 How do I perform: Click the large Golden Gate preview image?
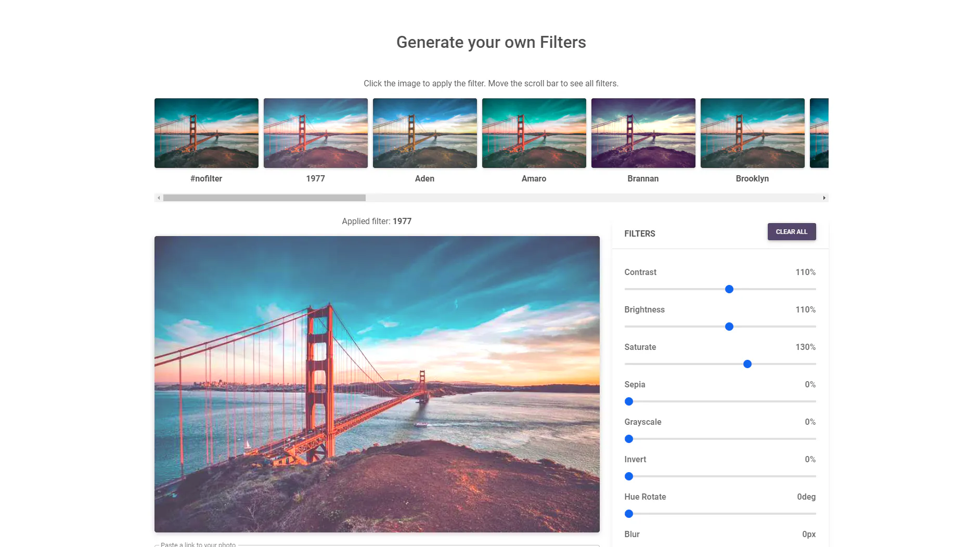(x=377, y=384)
